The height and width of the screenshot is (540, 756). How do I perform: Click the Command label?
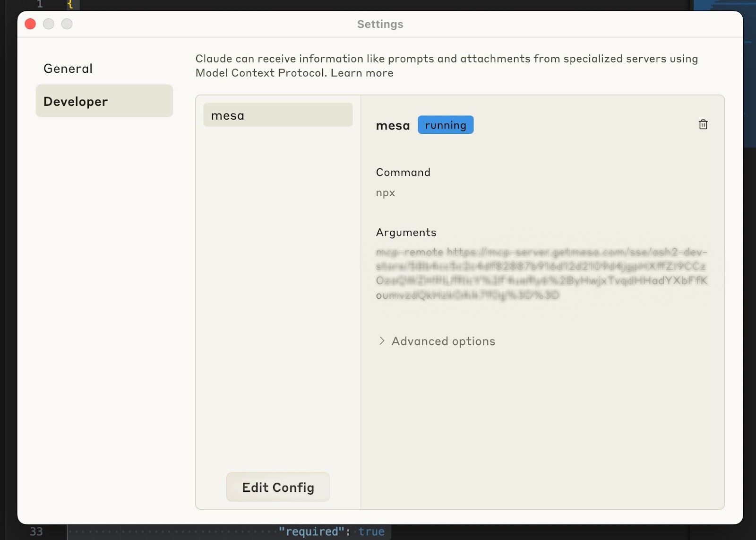point(403,172)
